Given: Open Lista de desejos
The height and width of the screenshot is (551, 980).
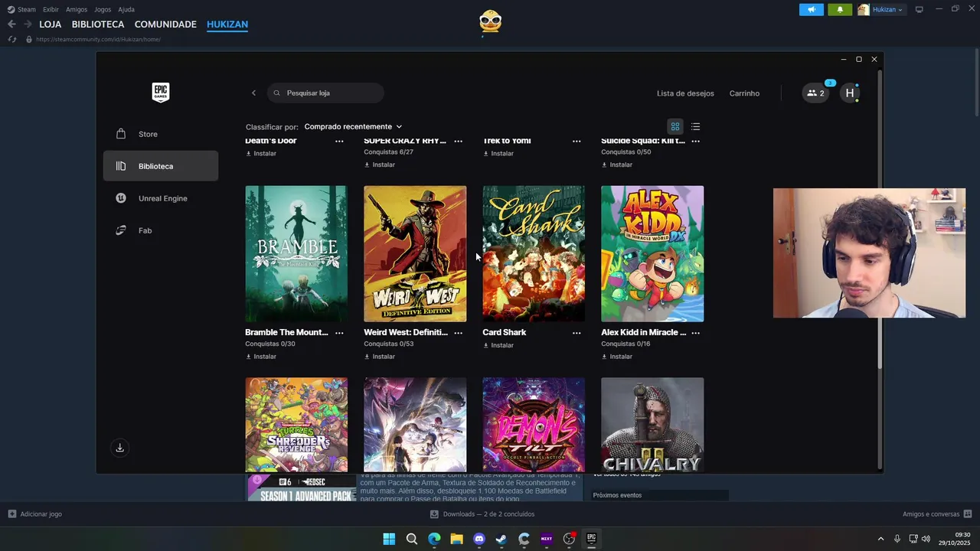Looking at the screenshot, I should click(685, 93).
